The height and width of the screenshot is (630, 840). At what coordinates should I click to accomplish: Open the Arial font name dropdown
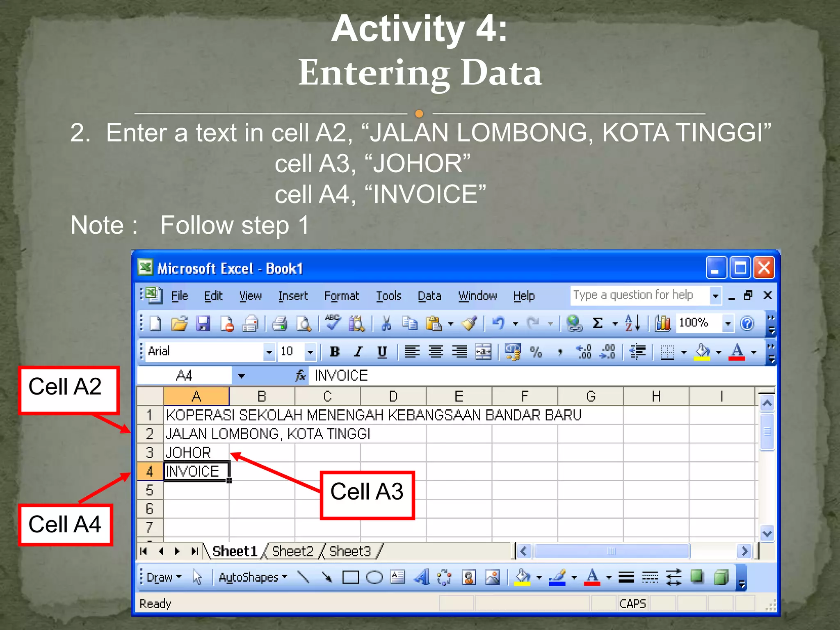(269, 352)
